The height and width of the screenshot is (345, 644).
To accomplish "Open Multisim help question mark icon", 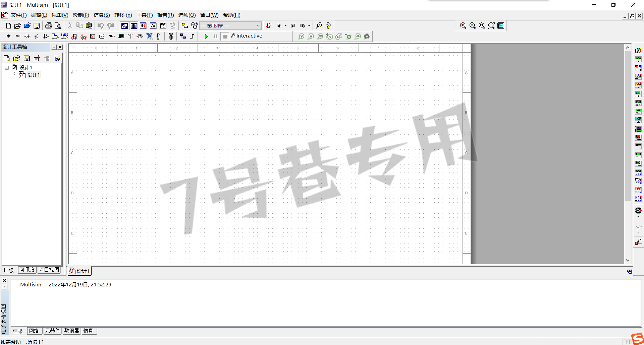I will tap(328, 26).
